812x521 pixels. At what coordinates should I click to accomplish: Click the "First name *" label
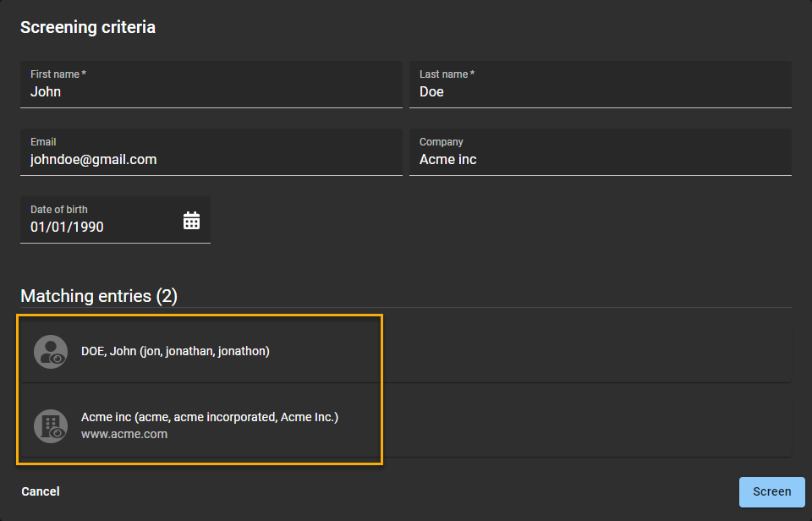tap(58, 74)
